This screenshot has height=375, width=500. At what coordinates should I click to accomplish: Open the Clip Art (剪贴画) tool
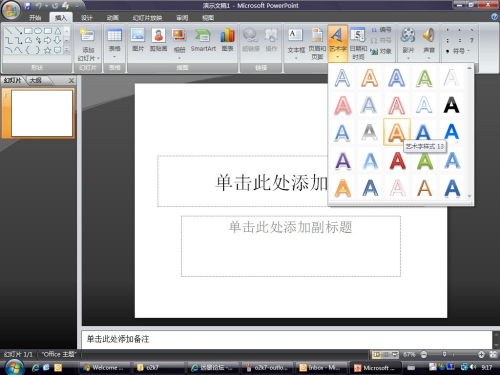pyautogui.click(x=158, y=39)
